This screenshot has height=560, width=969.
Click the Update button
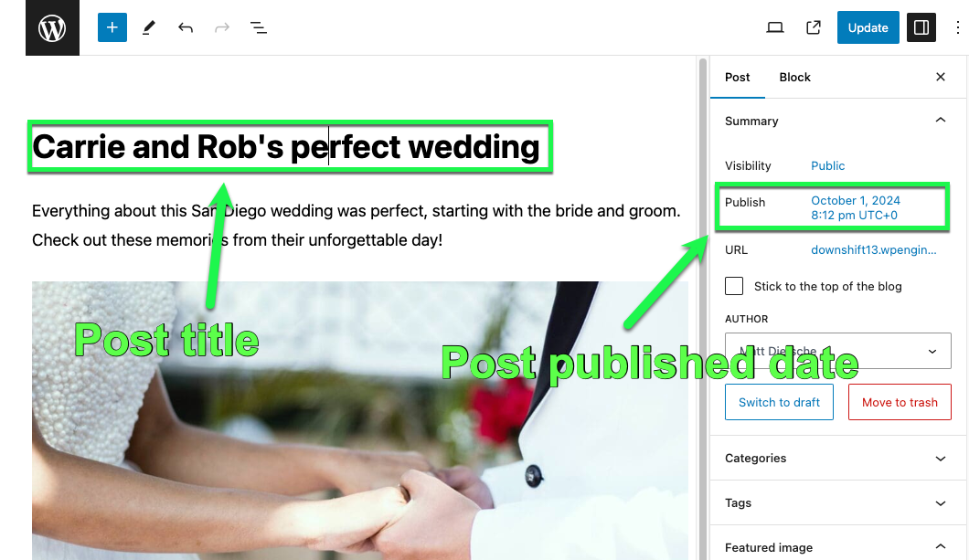tap(868, 27)
